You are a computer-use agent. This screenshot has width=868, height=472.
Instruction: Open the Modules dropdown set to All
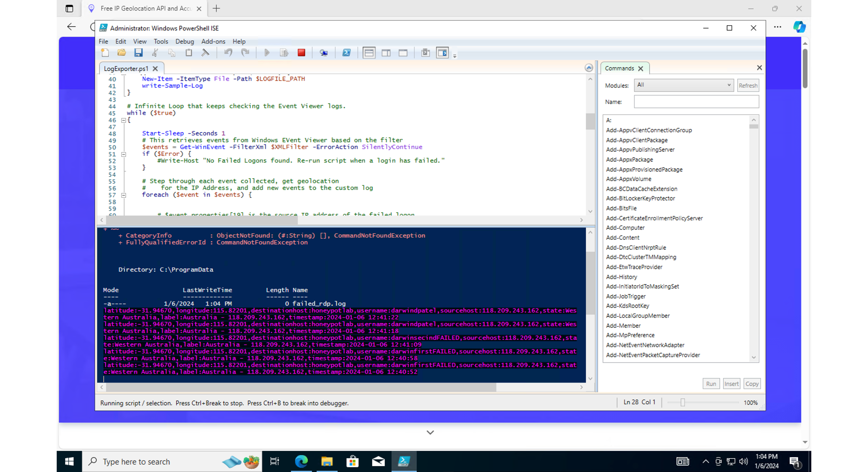(683, 85)
